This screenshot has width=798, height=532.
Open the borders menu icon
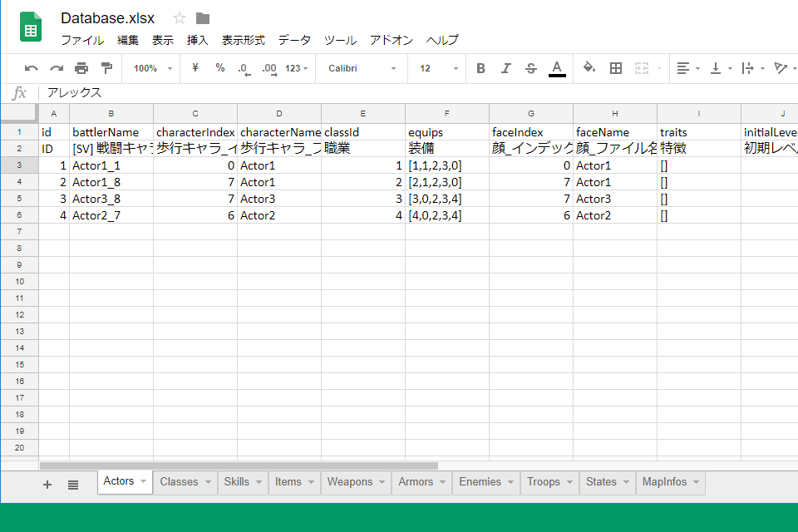tap(616, 68)
